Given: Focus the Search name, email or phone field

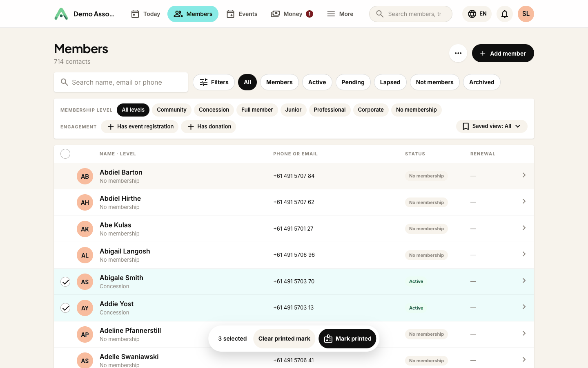Looking at the screenshot, I should [x=121, y=82].
